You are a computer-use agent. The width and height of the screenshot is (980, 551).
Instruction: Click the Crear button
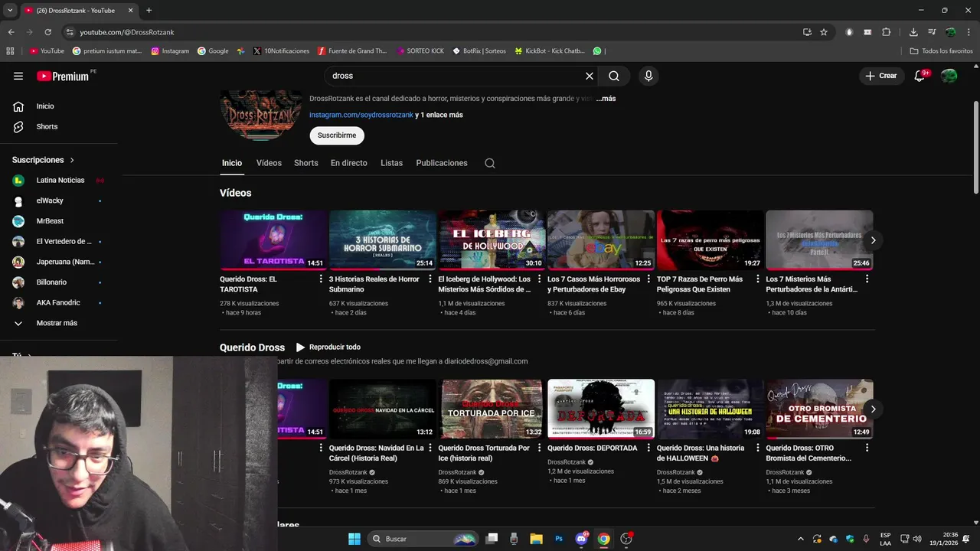(x=880, y=76)
